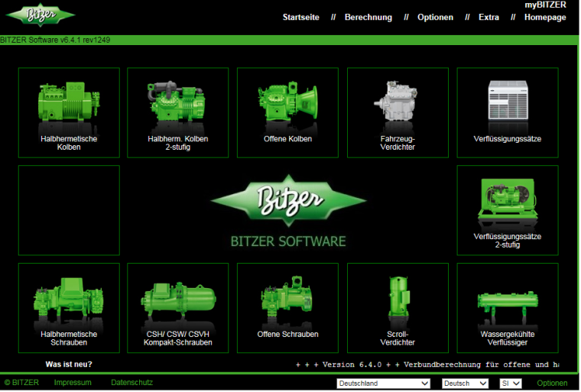Image resolution: width=581 pixels, height=392 pixels.
Task: Open the Offene Schrauben compressor tile
Action: point(287,307)
